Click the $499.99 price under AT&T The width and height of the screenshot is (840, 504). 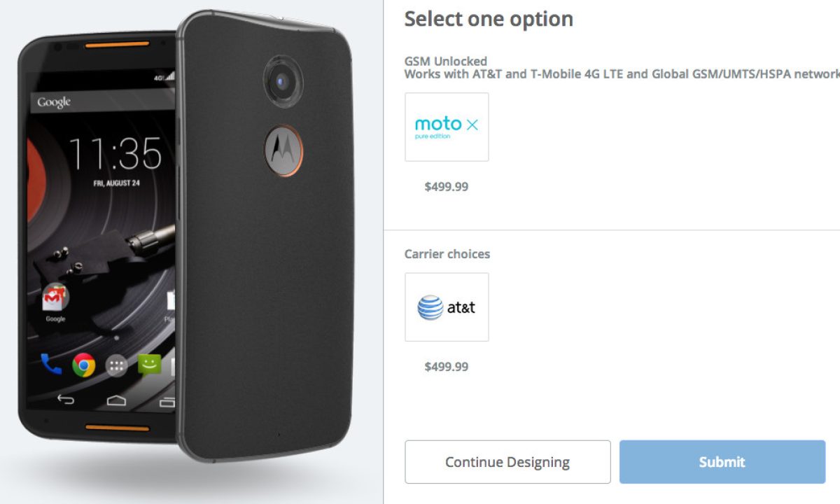point(447,367)
